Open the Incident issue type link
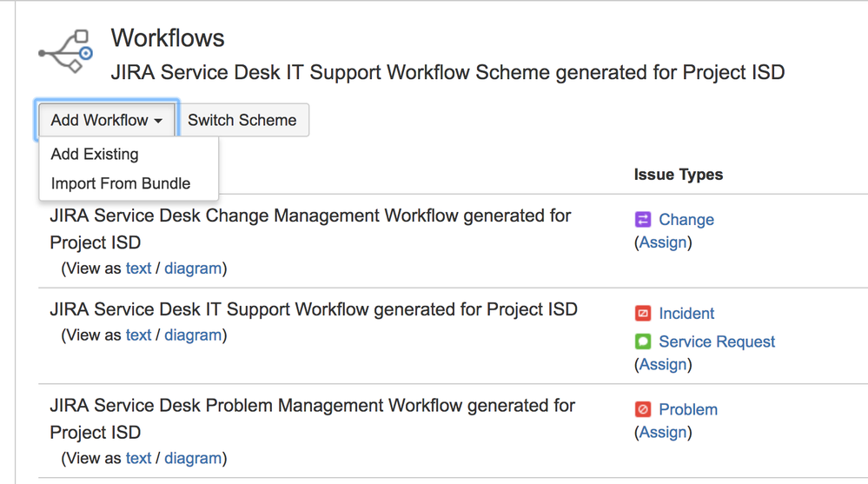Viewport: 868px width, 484px height. [686, 314]
